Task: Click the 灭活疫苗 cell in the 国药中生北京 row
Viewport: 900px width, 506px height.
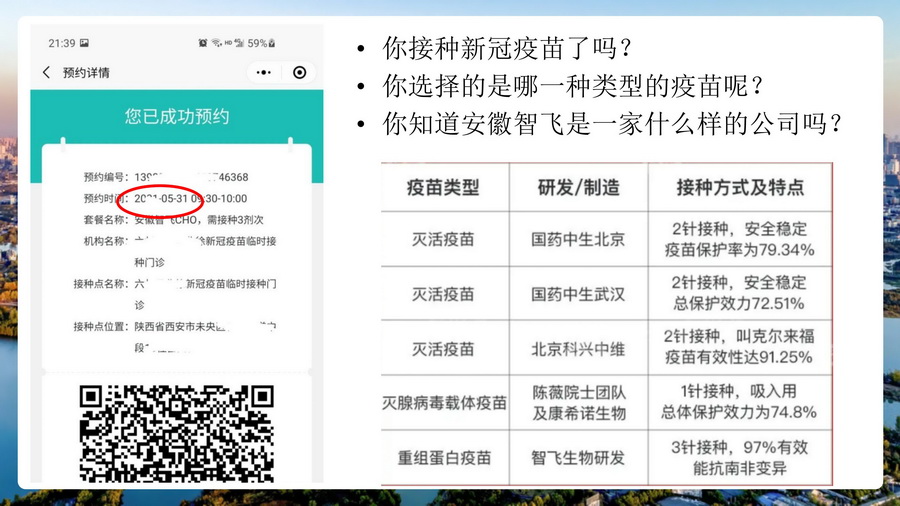Action: point(443,239)
